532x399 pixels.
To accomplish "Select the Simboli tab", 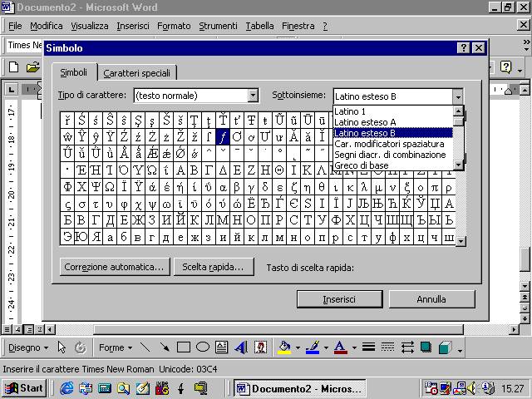I will pyautogui.click(x=74, y=72).
